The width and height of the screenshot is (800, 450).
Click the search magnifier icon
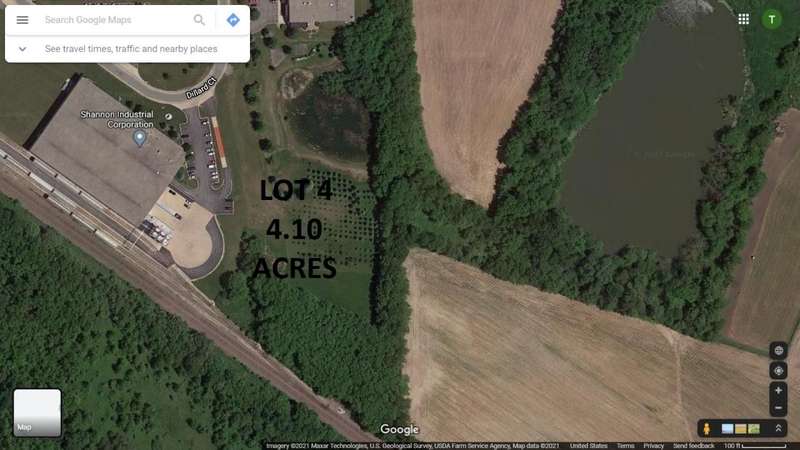(199, 20)
